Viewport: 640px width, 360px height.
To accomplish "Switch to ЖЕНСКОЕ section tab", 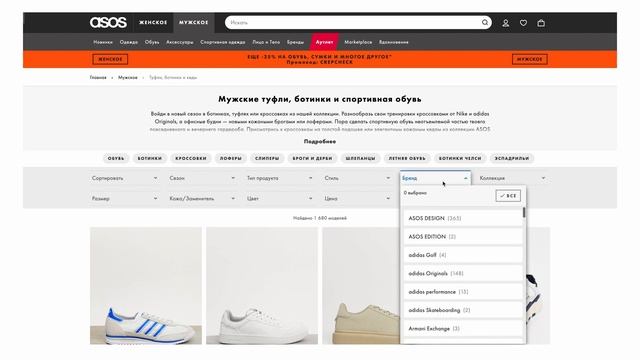I will pyautogui.click(x=153, y=22).
